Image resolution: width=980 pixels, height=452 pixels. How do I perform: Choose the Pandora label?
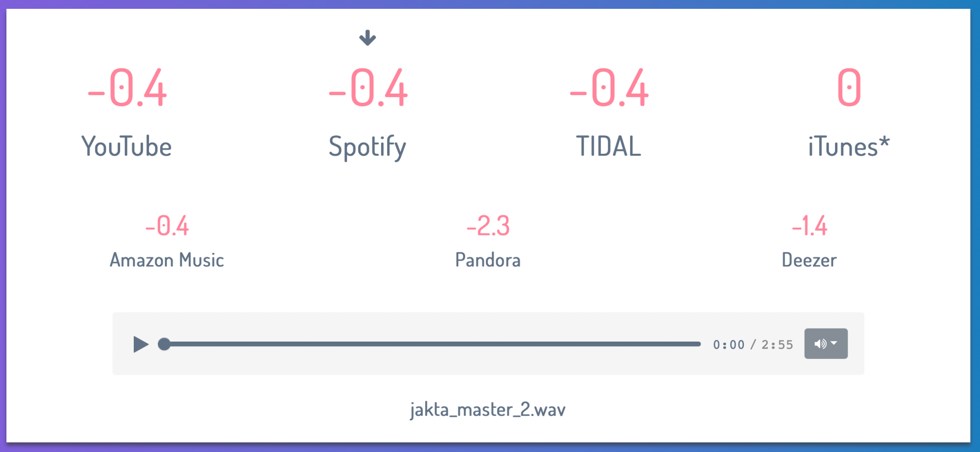(x=488, y=260)
